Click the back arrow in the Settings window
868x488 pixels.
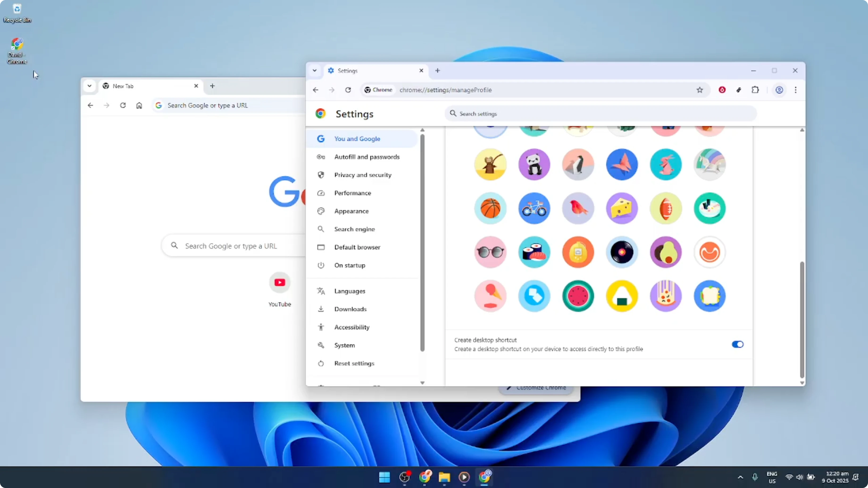tap(315, 90)
